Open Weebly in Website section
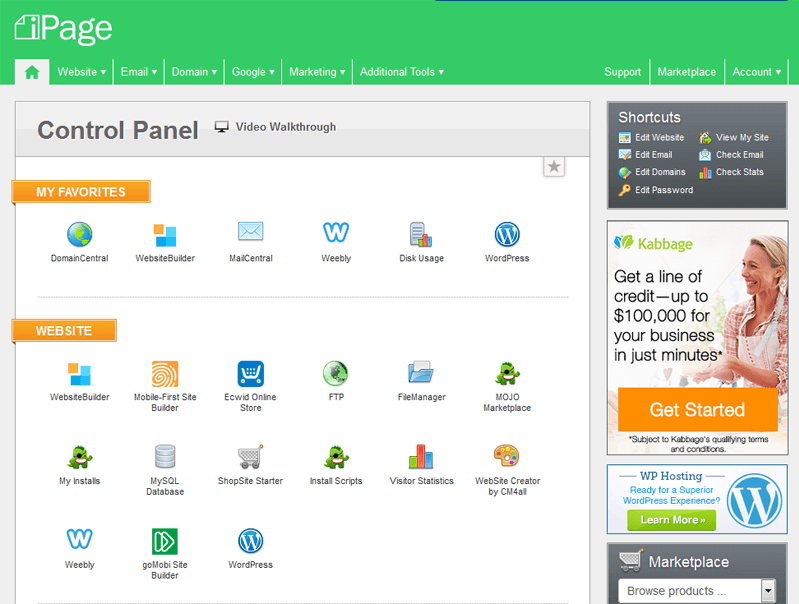 point(79,549)
